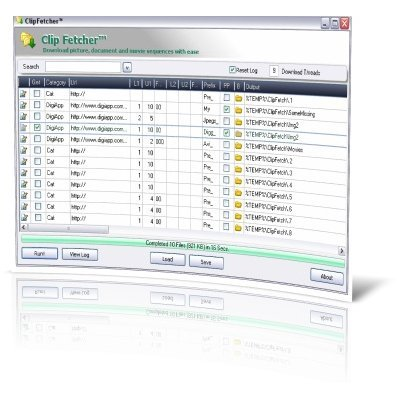The width and height of the screenshot is (400, 400).
Task: Click edit icon of the Movies output row
Action: pyautogui.click(x=24, y=139)
